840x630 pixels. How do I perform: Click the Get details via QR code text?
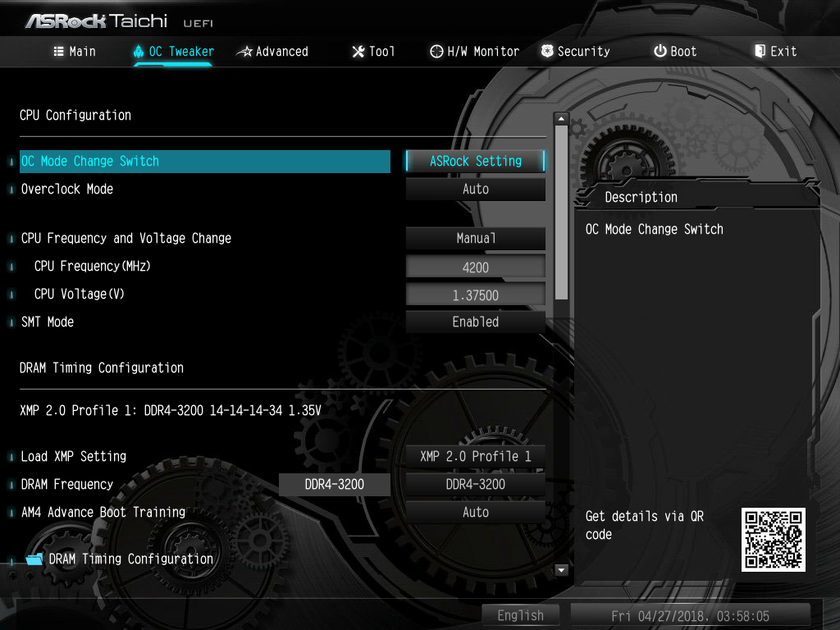(645, 525)
